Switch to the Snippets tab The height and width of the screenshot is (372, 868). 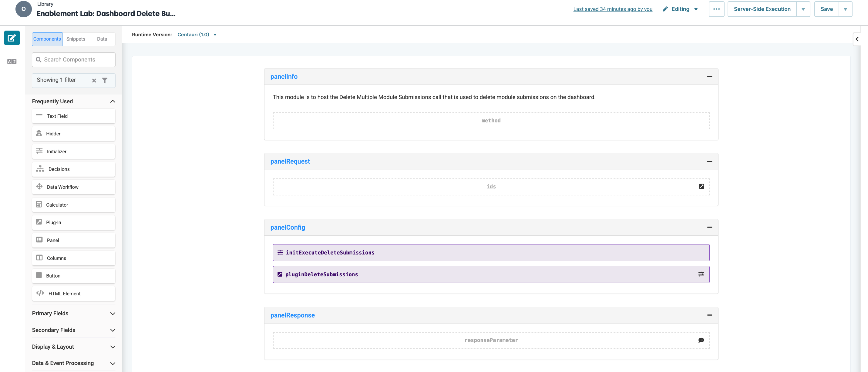click(76, 39)
